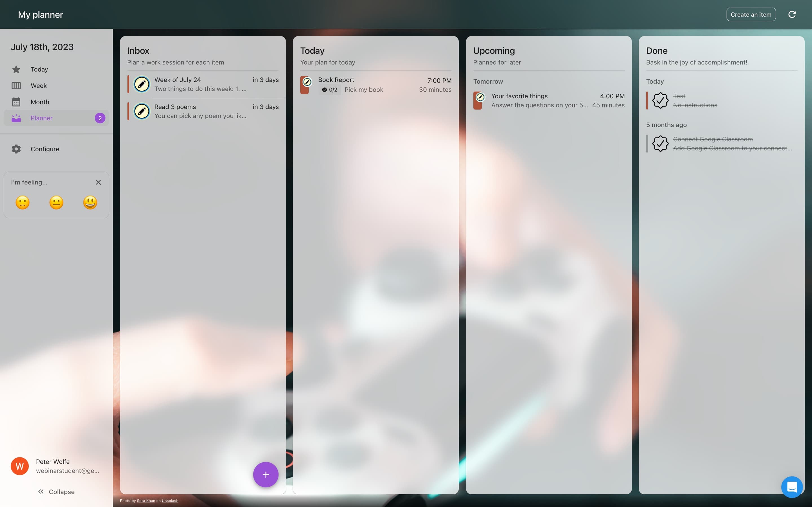Close the I'm feeling mood panel
Screen dimensions: 812x507
tap(98, 182)
